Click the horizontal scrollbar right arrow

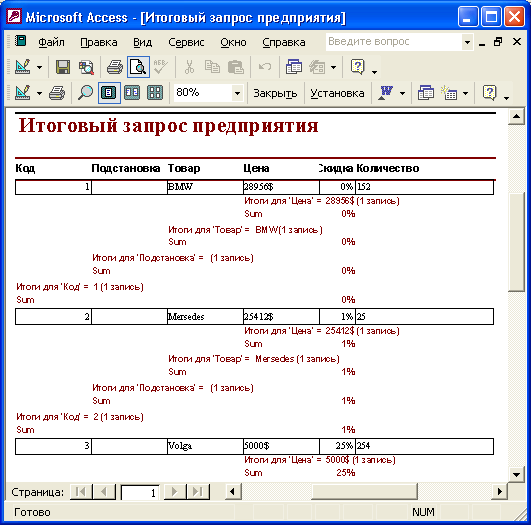tap(499, 491)
